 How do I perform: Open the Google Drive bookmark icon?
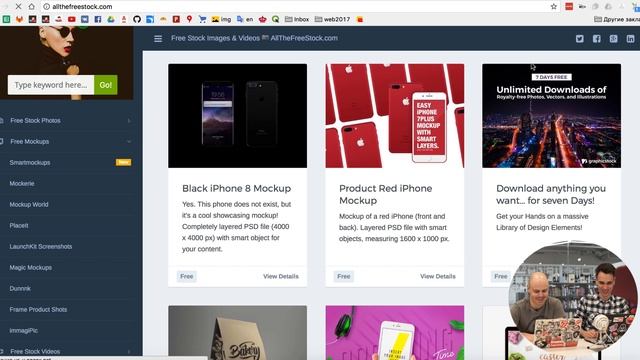111,19
